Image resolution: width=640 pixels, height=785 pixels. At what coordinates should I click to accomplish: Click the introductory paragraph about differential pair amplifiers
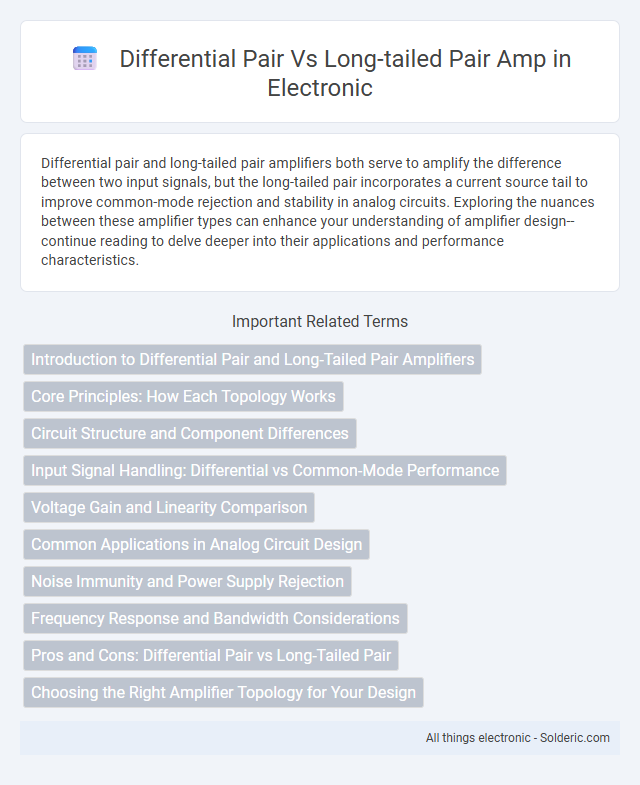(x=317, y=212)
